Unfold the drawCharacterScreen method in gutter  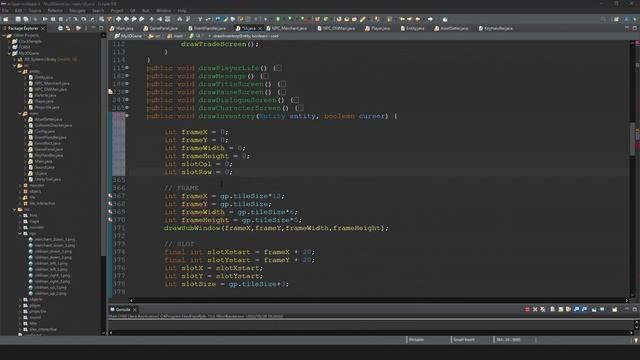point(127,107)
